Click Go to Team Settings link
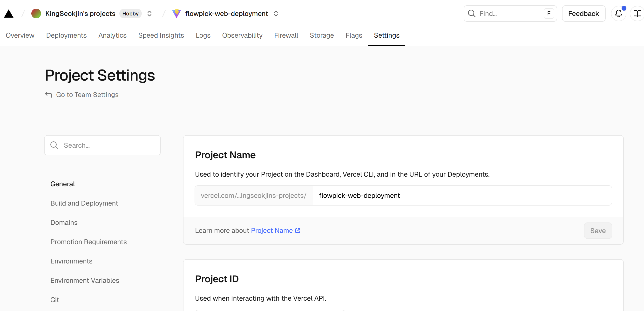644x311 pixels. click(x=87, y=95)
